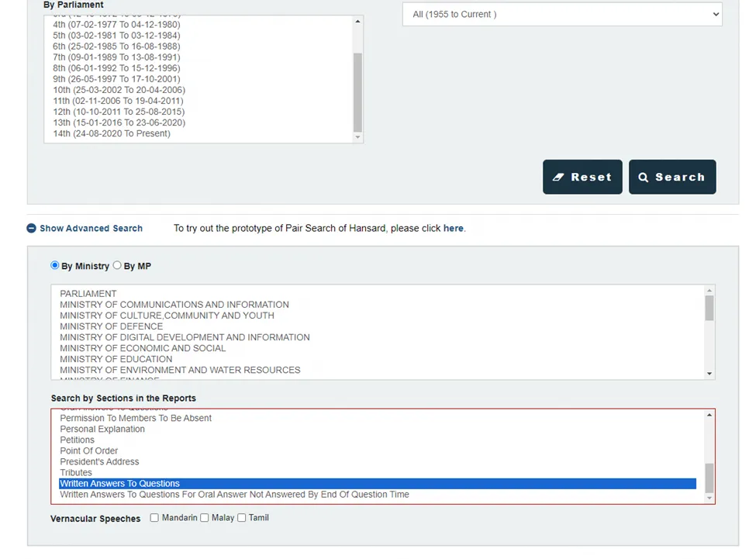756x559 pixels.
Task: Click the Search button
Action: pos(671,177)
